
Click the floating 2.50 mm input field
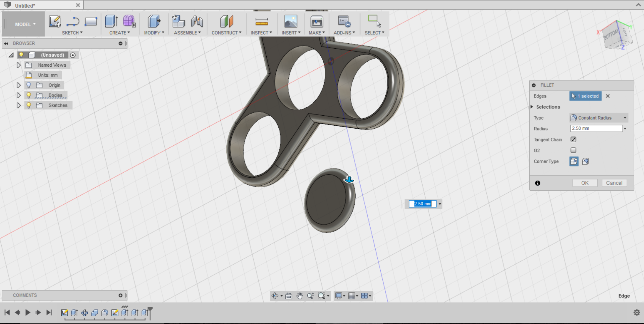point(423,204)
